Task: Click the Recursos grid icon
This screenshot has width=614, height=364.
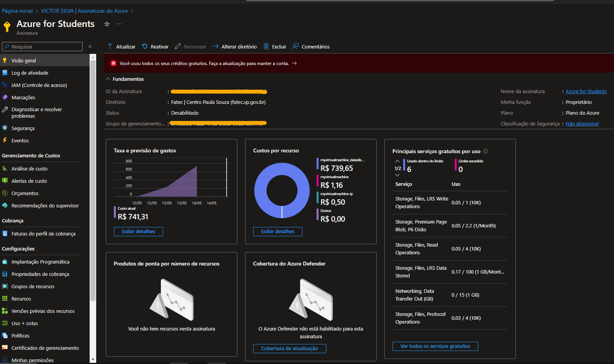Action: coord(5,298)
